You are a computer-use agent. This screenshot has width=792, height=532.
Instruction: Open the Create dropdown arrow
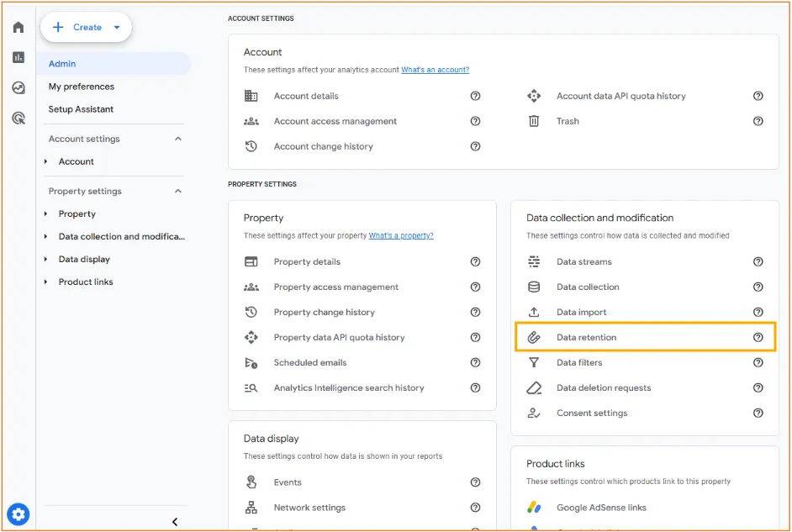click(119, 26)
